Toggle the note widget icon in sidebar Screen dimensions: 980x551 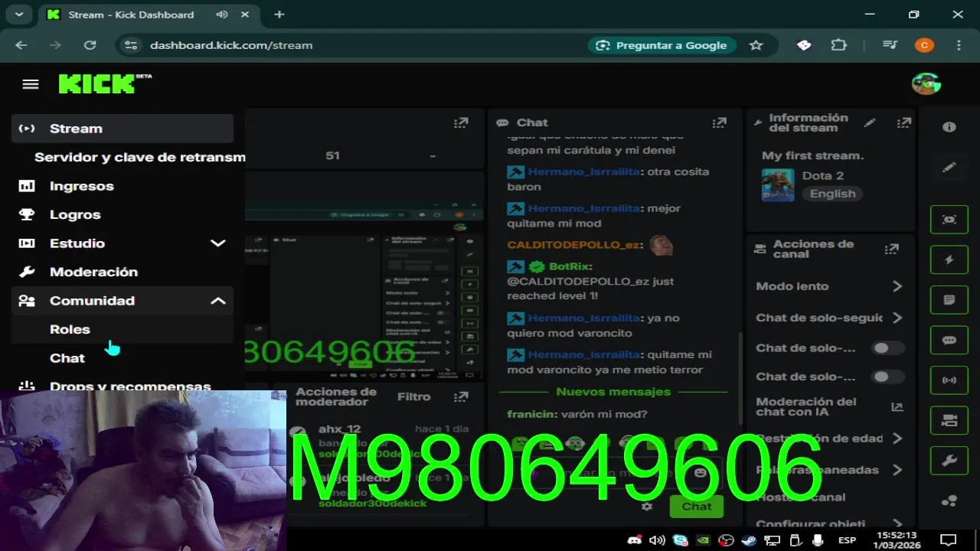949,300
